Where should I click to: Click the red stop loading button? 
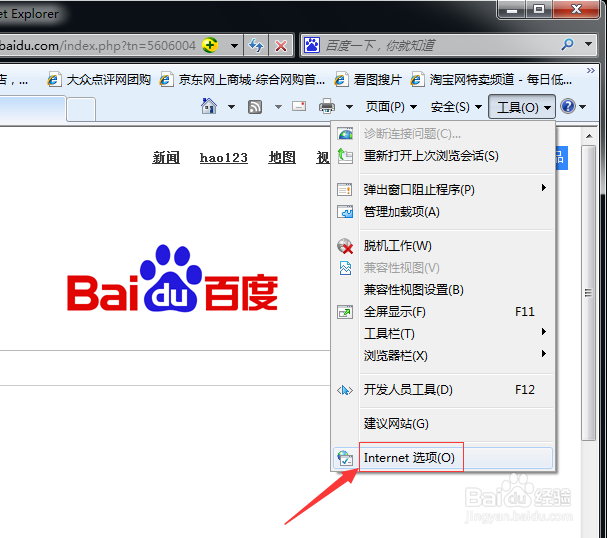click(x=281, y=46)
